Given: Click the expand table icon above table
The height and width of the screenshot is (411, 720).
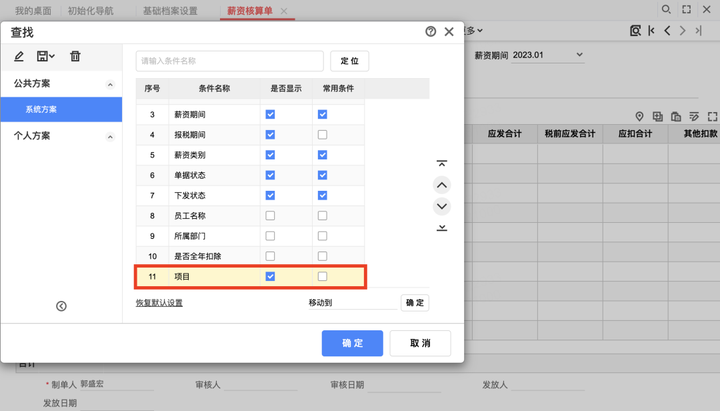Looking at the screenshot, I should (712, 117).
